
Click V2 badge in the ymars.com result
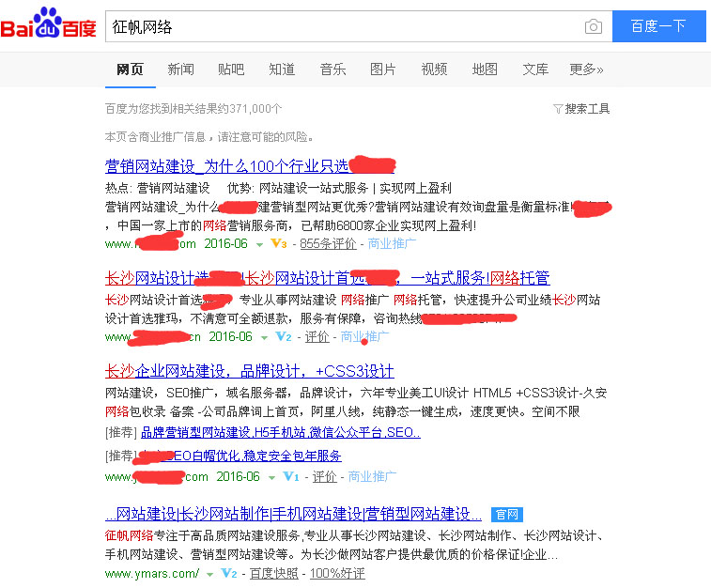point(229,574)
